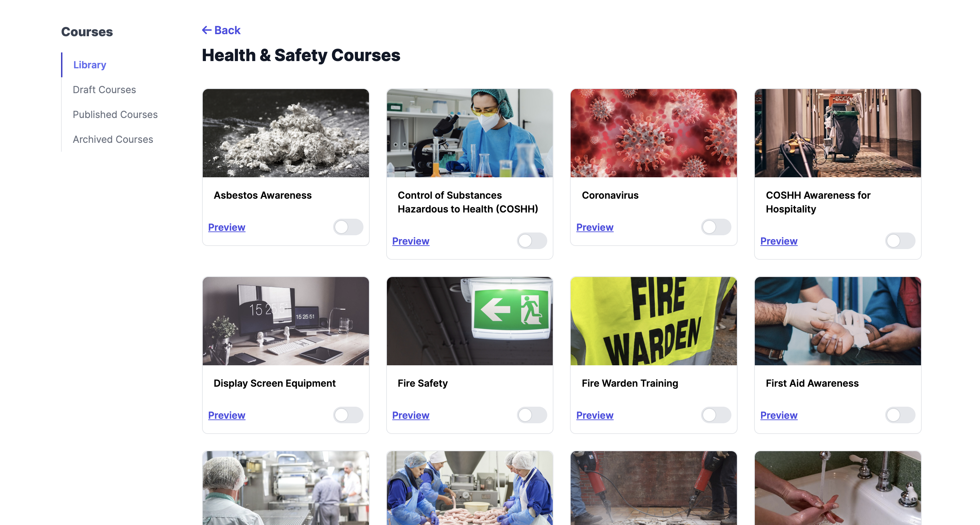
Task: Go to Published Courses
Action: [115, 114]
